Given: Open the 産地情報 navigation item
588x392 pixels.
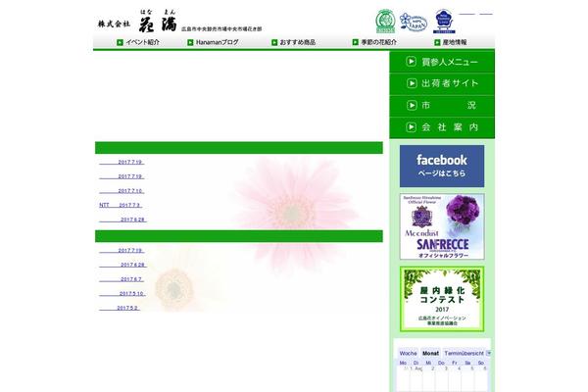Looking at the screenshot, I should (x=451, y=42).
